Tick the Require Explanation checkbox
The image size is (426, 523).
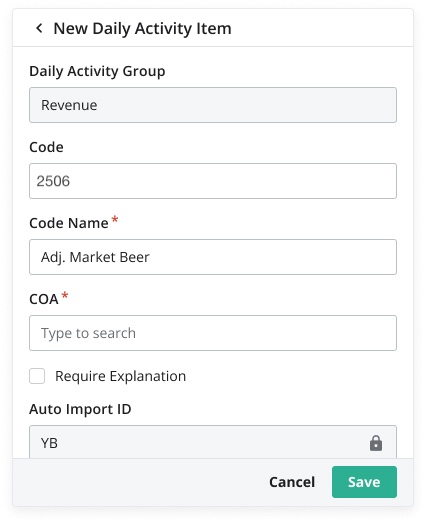pos(37,376)
